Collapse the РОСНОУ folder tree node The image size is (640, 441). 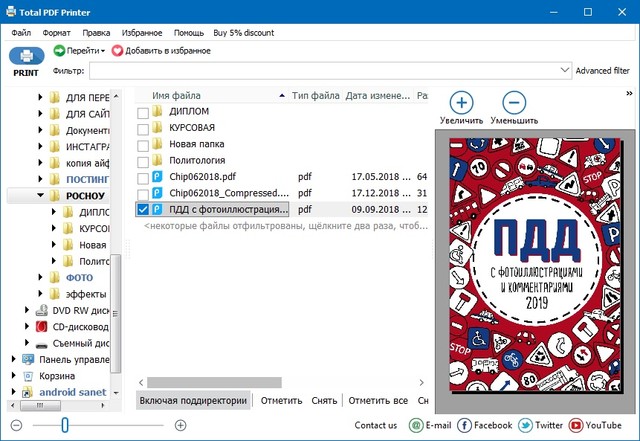40,196
